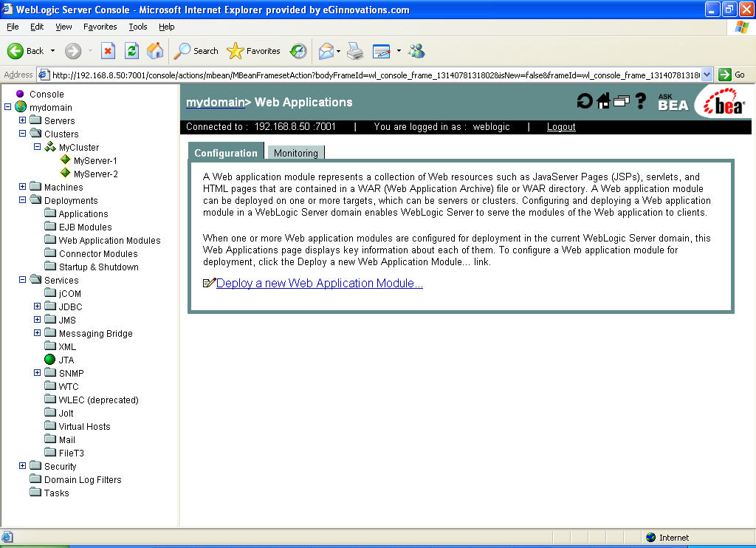Open the Favorites menu
Screen dimensions: 756x548
100,27
